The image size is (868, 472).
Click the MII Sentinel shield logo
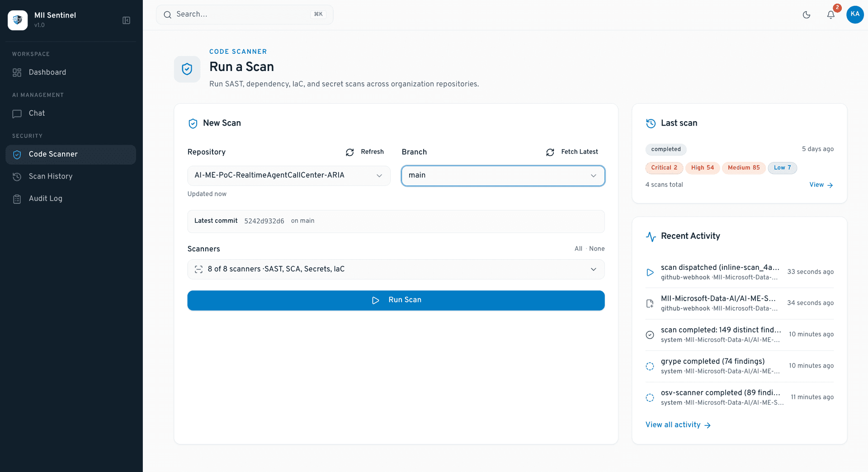coord(18,20)
